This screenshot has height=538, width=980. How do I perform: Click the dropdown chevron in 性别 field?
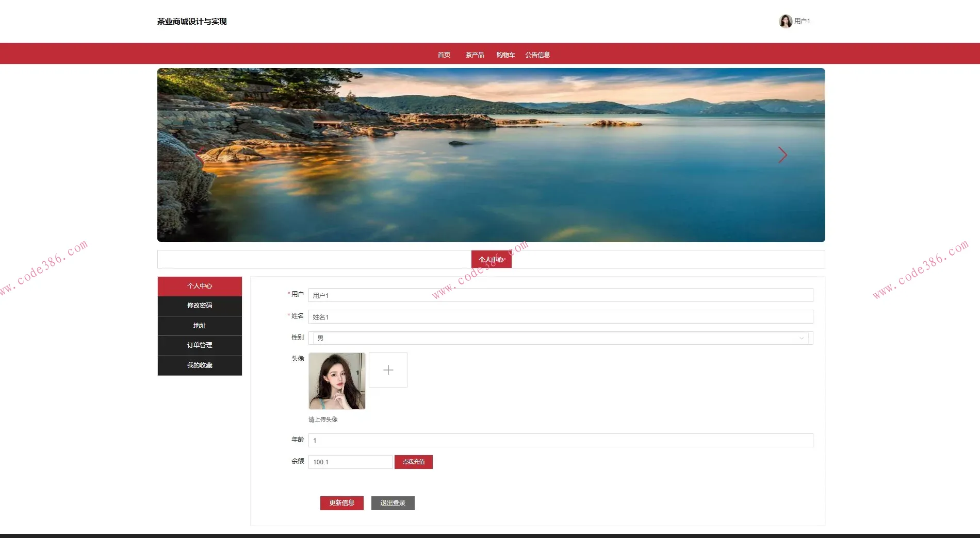[801, 339]
